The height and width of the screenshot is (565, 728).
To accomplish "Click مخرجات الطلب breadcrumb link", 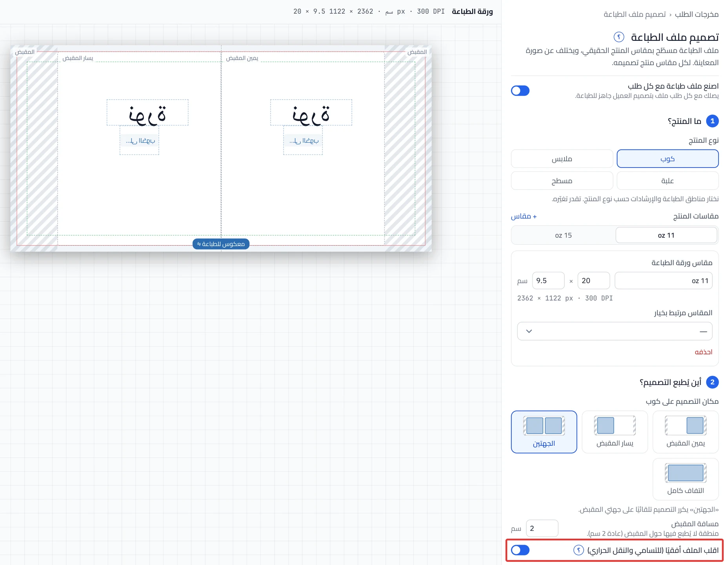I will click(697, 15).
